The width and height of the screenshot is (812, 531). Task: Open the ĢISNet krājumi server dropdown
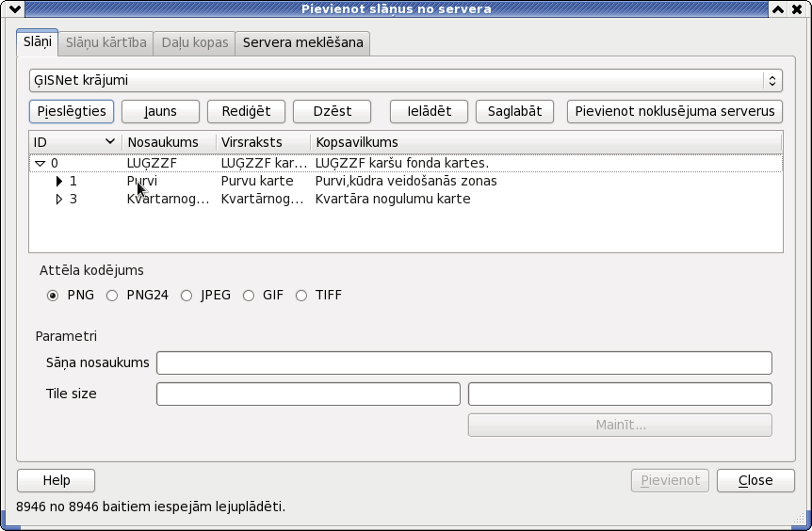pos(405,80)
